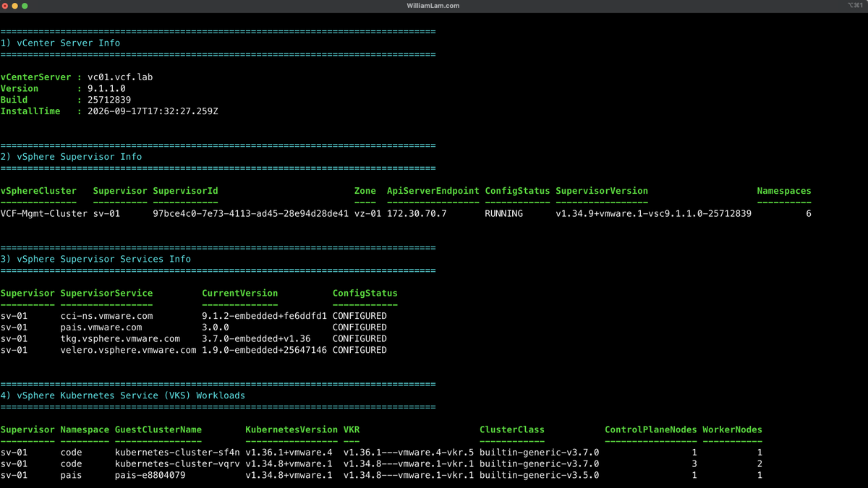Image resolution: width=868 pixels, height=488 pixels.
Task: Click the v1.36.1+vmware.4 Kubernetes version
Action: click(289, 453)
